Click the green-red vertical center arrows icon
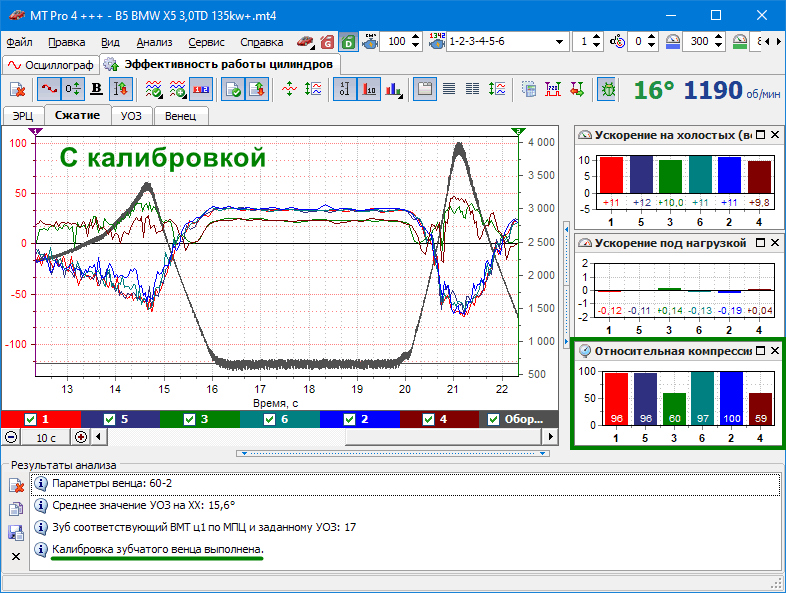This screenshot has width=786, height=593. 289,90
